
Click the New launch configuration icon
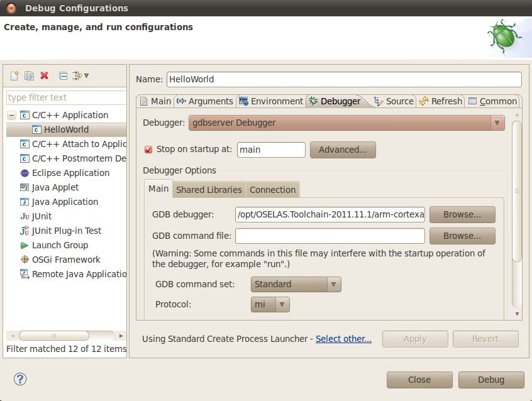14,75
